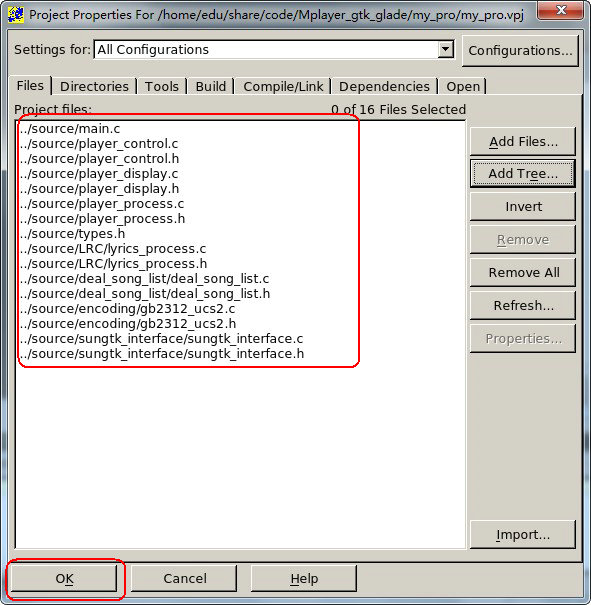Select ../source/LRC/lyrics_process.c file

[x=113, y=248]
